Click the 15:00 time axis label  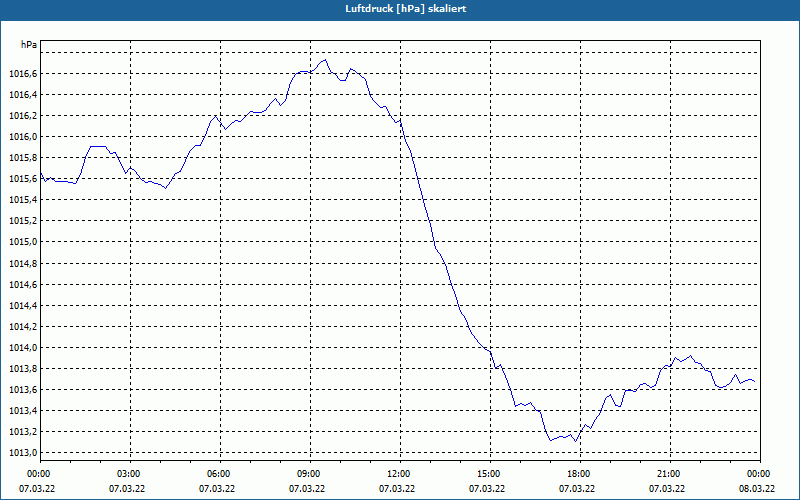click(x=490, y=474)
